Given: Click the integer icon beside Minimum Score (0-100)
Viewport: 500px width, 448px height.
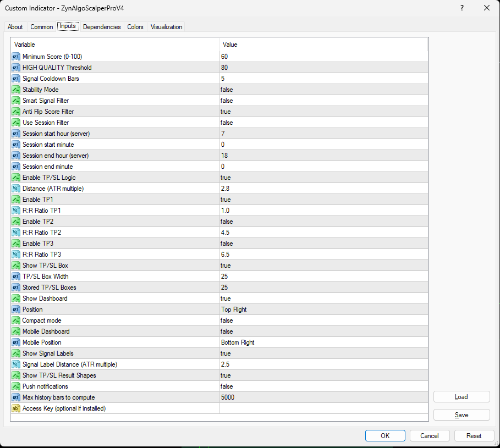Looking at the screenshot, I should tap(15, 57).
